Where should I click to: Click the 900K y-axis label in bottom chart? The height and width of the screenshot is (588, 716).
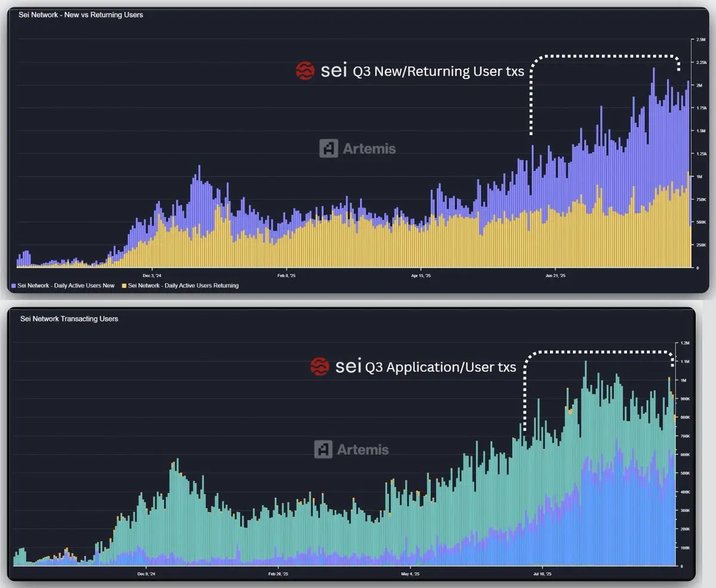pyautogui.click(x=685, y=399)
